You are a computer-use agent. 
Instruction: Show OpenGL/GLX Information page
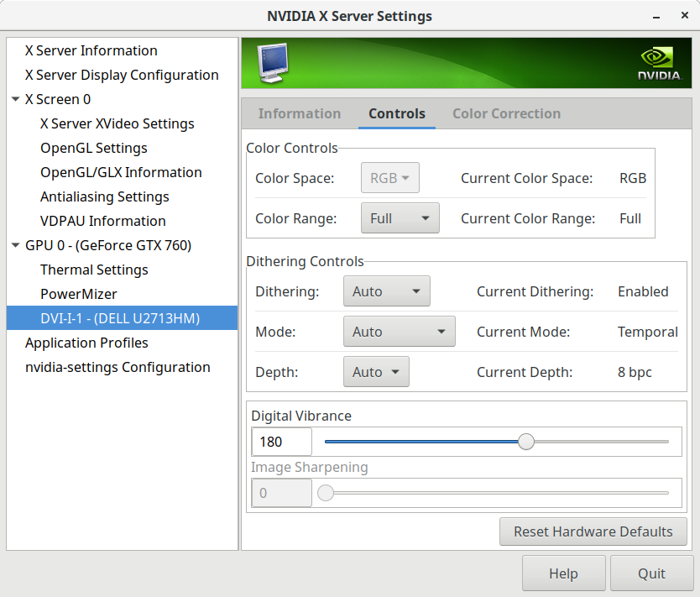(x=122, y=172)
